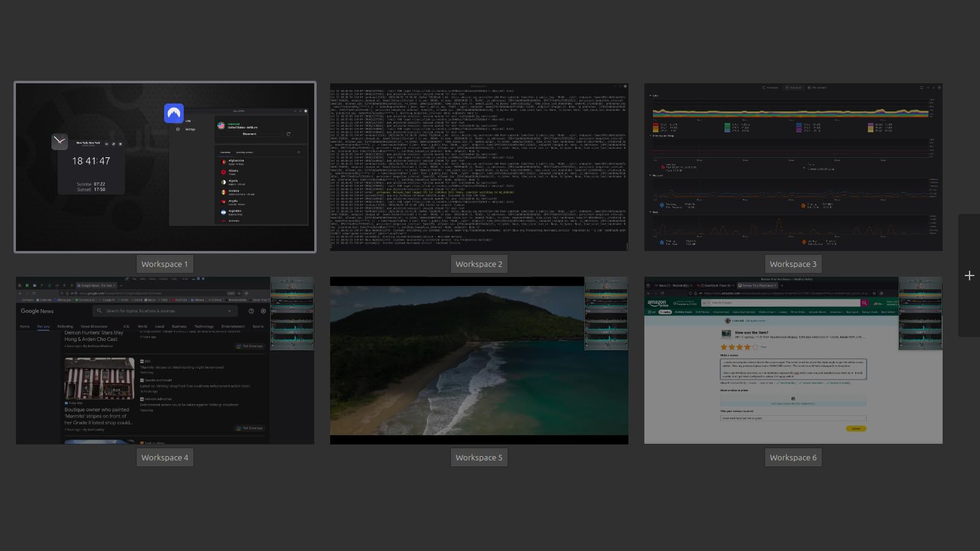Click the NordVPN app icon in Workspace 1

[x=174, y=113]
